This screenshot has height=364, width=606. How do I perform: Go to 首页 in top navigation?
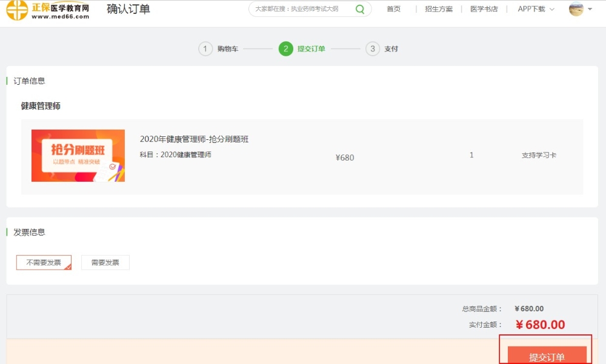click(x=394, y=9)
